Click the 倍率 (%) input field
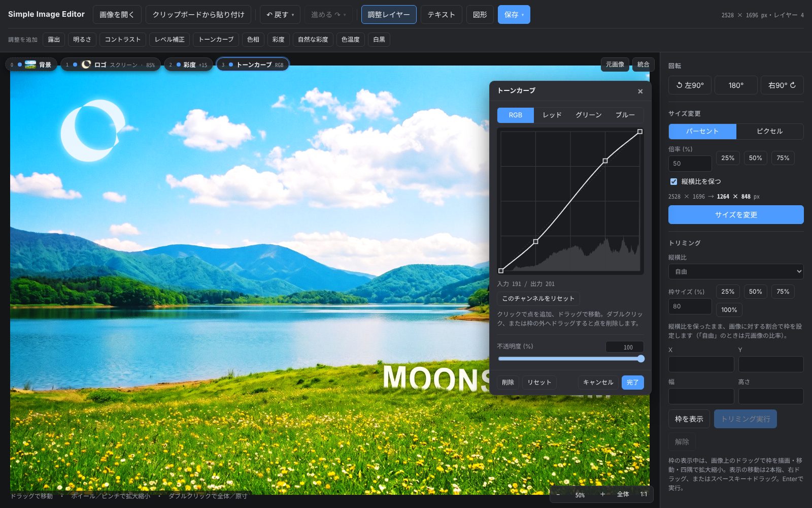The width and height of the screenshot is (812, 508). (690, 164)
